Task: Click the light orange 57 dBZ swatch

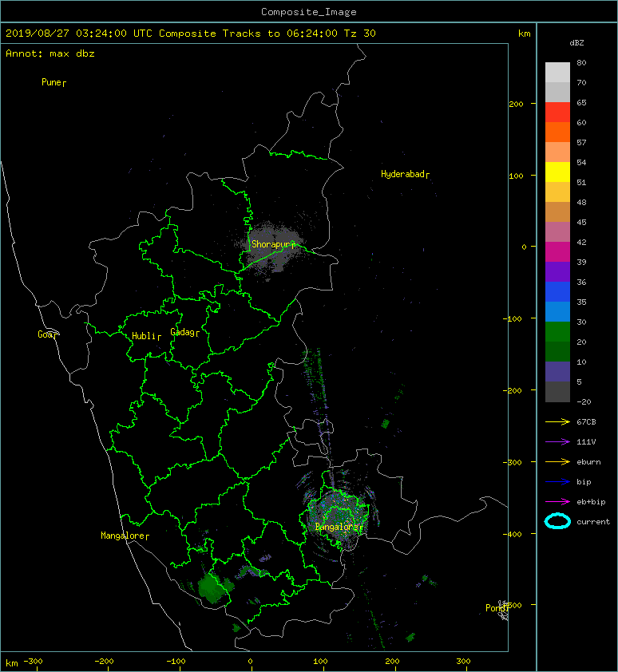Action: click(557, 152)
